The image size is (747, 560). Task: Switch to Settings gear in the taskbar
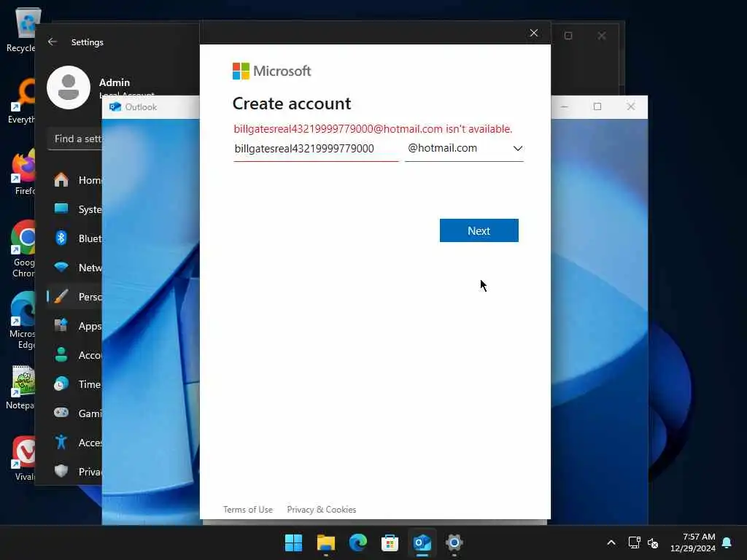point(454,542)
